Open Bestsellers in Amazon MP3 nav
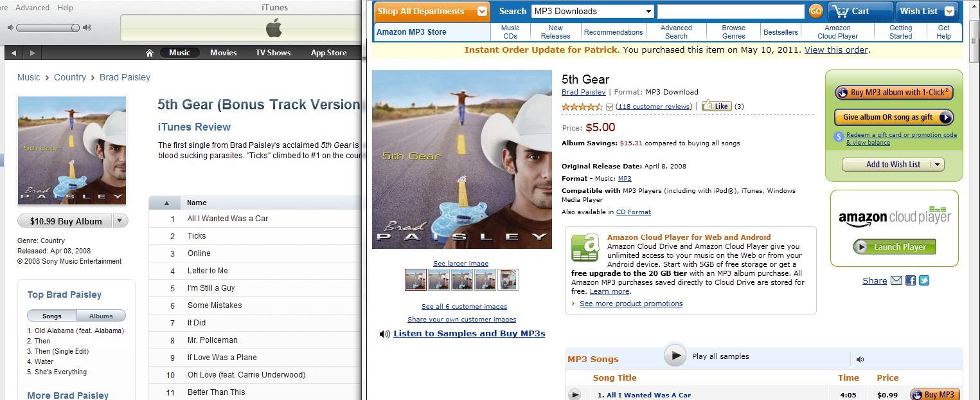Viewport: 980px width, 400px height. (781, 32)
